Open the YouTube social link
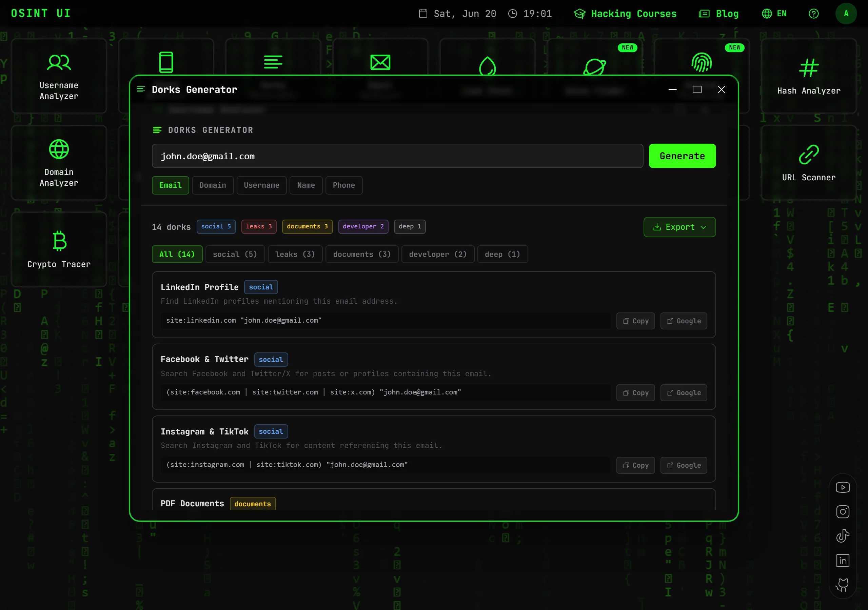 [x=843, y=487]
